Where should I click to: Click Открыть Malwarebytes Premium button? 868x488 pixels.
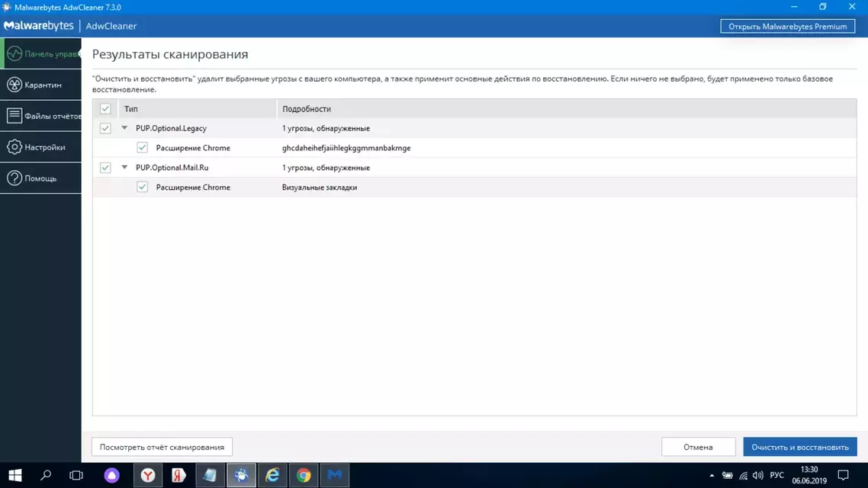click(787, 26)
